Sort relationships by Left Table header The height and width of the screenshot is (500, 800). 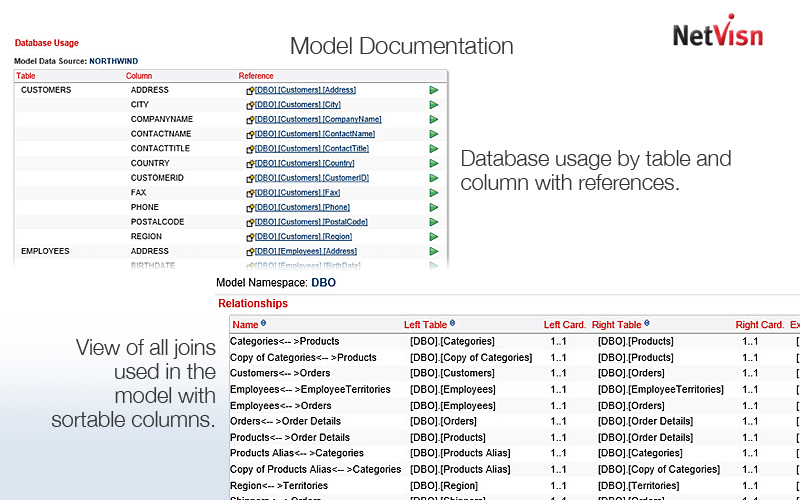pyautogui.click(x=425, y=324)
